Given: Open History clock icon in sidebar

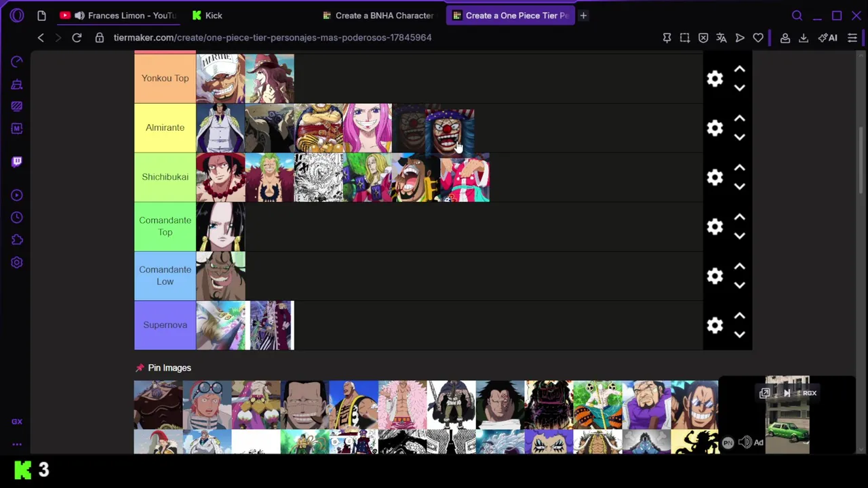Looking at the screenshot, I should click(17, 218).
